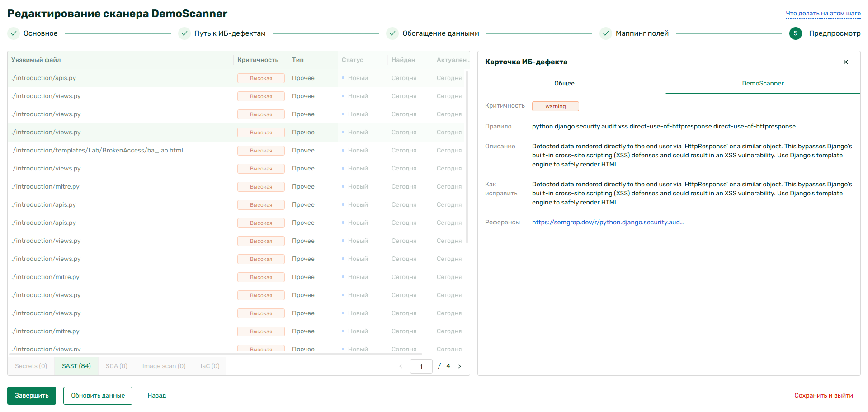Click the Обогащение данными step label
This screenshot has height=412, width=868.
441,33
